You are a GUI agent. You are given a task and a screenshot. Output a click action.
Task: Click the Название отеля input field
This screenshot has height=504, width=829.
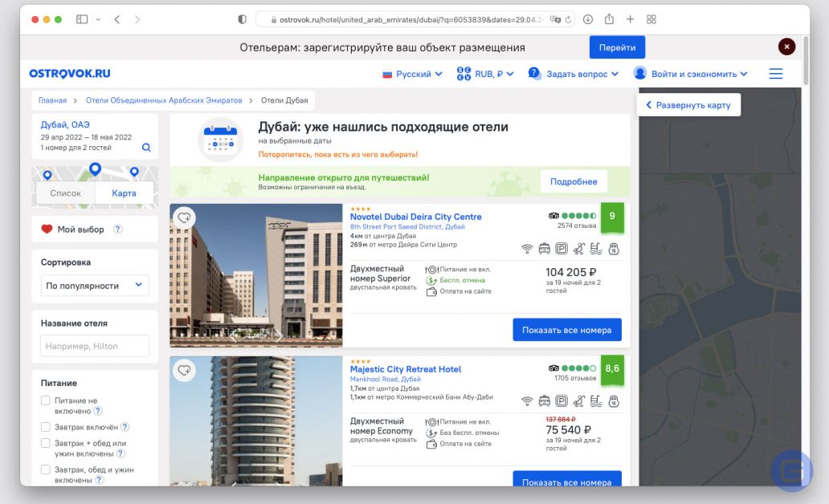click(x=95, y=346)
